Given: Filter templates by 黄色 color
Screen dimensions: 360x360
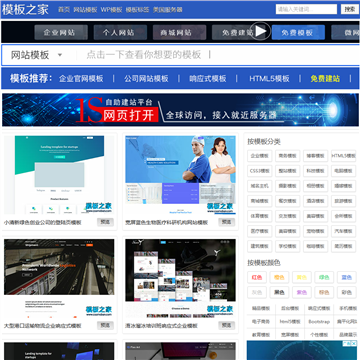Looking at the screenshot, I should 302,277.
